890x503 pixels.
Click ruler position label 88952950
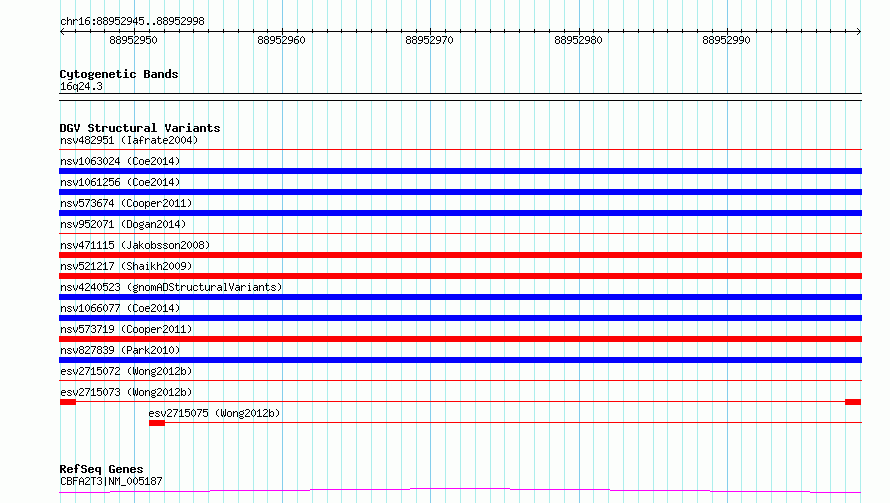[133, 40]
